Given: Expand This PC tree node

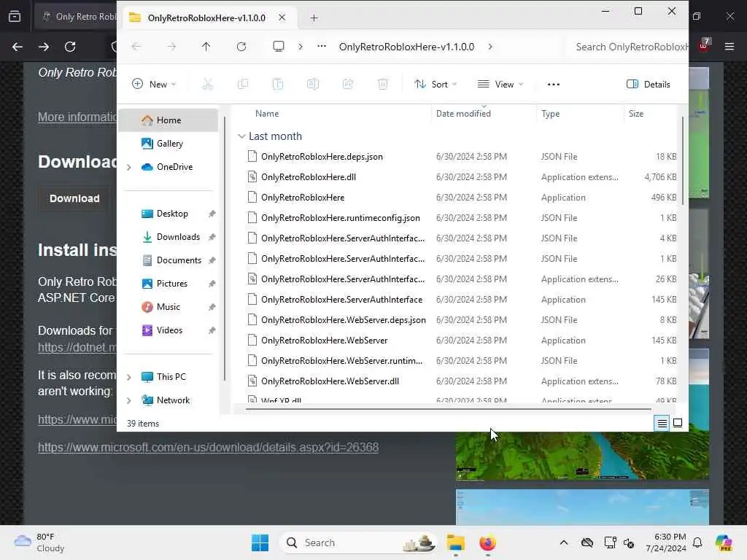Looking at the screenshot, I should [128, 377].
